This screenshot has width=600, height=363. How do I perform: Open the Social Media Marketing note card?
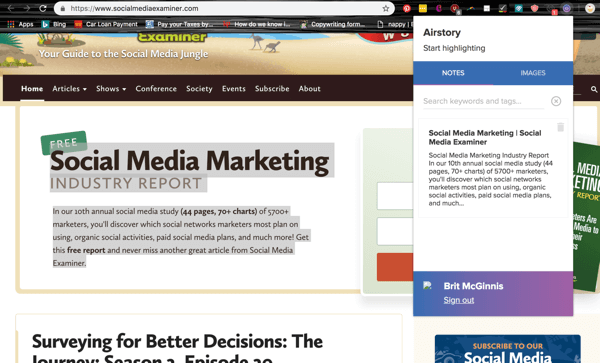493,168
